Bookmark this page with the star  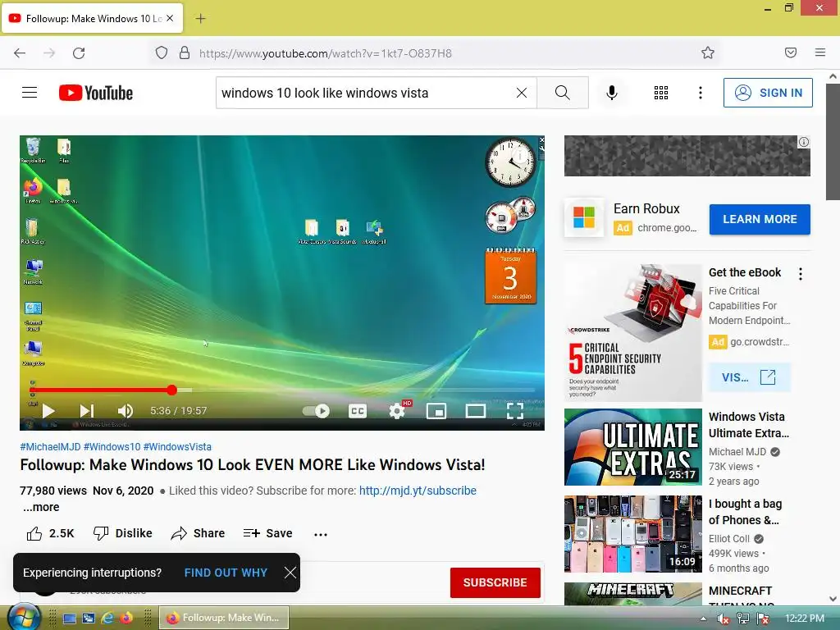(708, 52)
